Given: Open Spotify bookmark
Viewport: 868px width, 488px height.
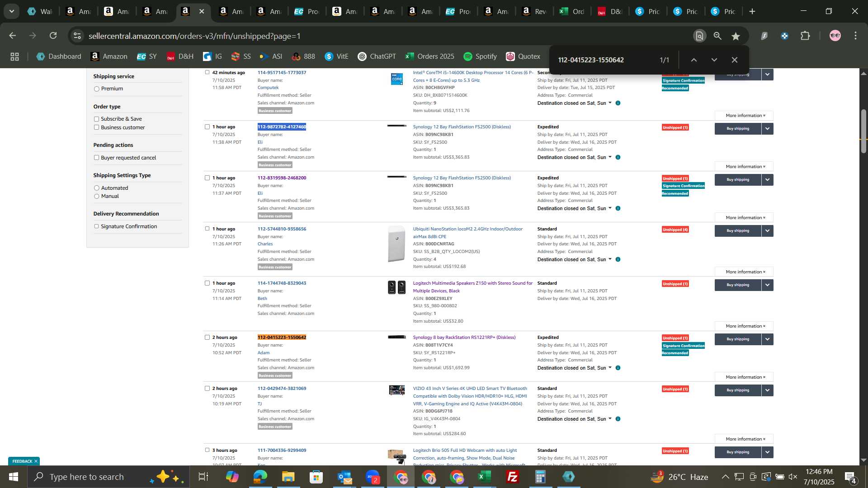Looking at the screenshot, I should (x=480, y=56).
